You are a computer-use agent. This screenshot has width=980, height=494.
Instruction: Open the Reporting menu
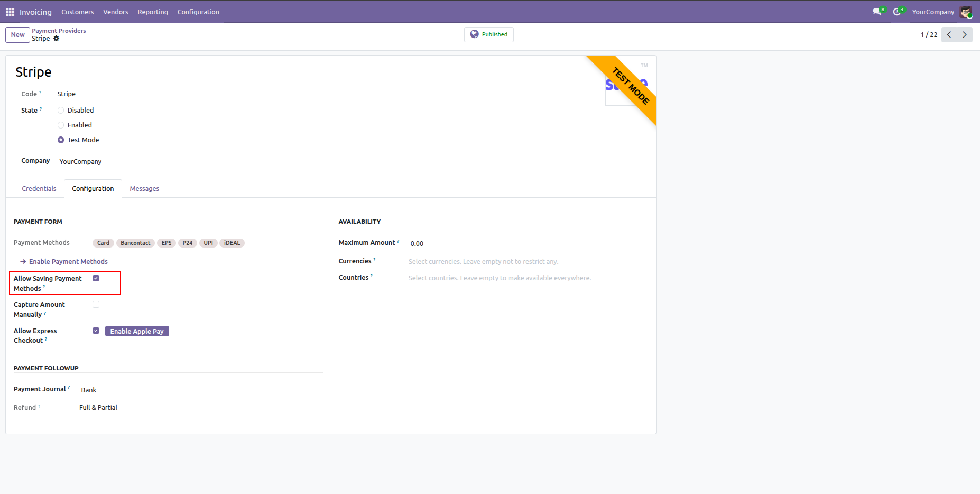tap(153, 12)
